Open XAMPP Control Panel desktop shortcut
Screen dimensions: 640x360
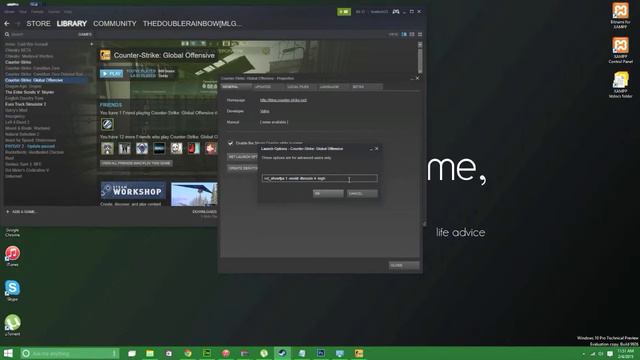tap(620, 50)
